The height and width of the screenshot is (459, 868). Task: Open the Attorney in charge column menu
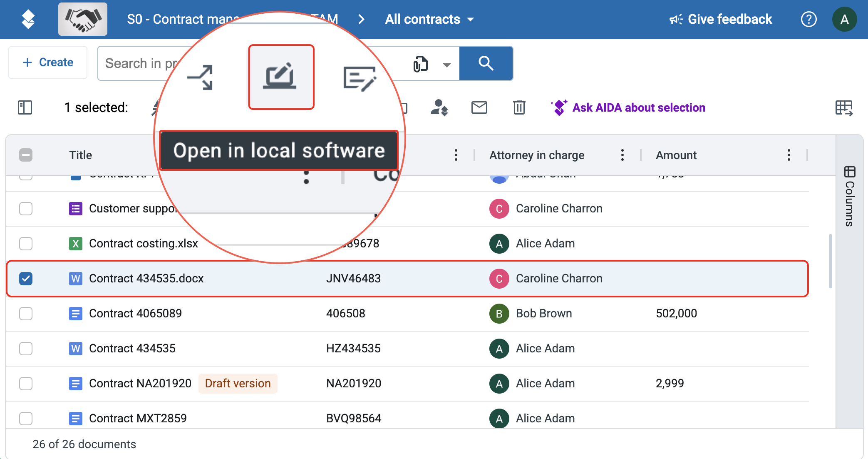622,155
